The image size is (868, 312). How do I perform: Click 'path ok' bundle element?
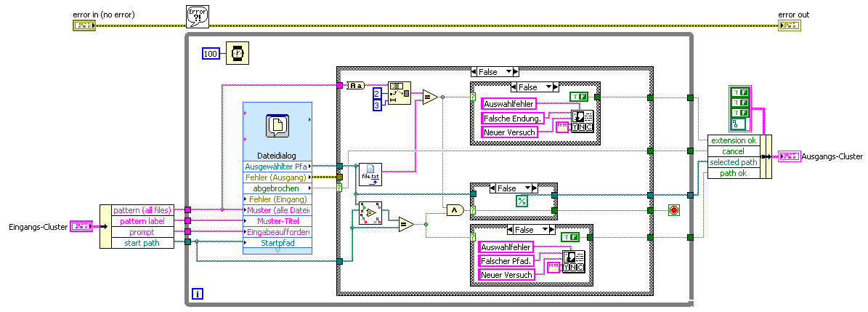(x=734, y=173)
